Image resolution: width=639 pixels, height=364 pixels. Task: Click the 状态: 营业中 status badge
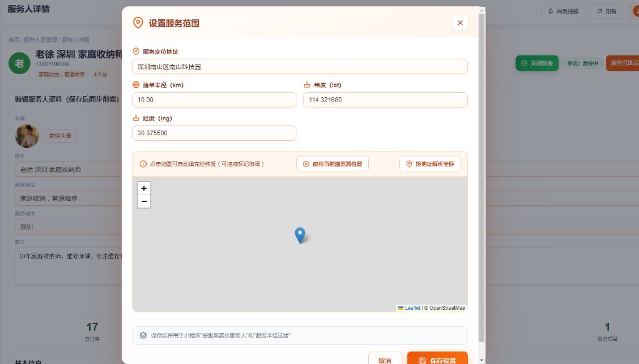point(583,64)
